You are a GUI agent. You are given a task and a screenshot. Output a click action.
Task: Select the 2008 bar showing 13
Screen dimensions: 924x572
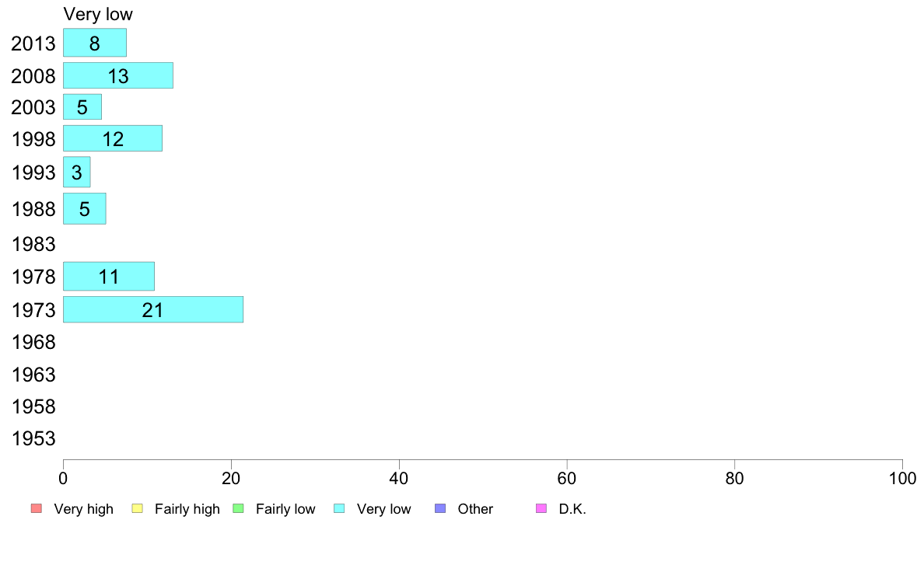118,75
